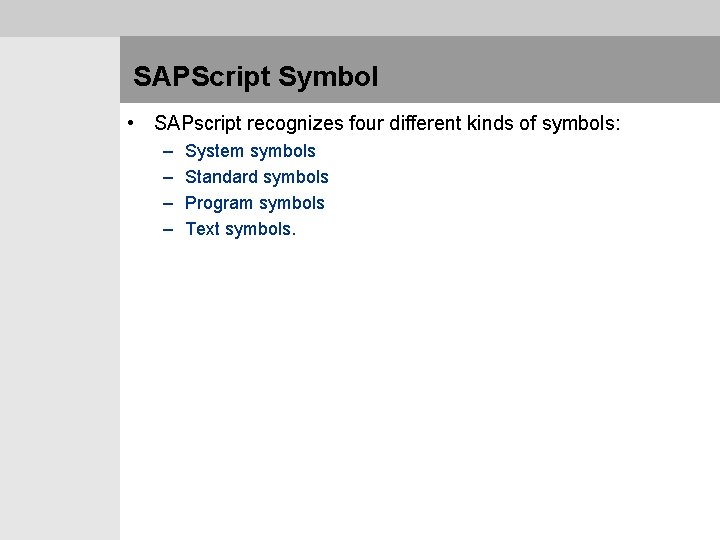The height and width of the screenshot is (540, 720).
Task: Click the "Standard symbols" list item
Action: click(257, 177)
